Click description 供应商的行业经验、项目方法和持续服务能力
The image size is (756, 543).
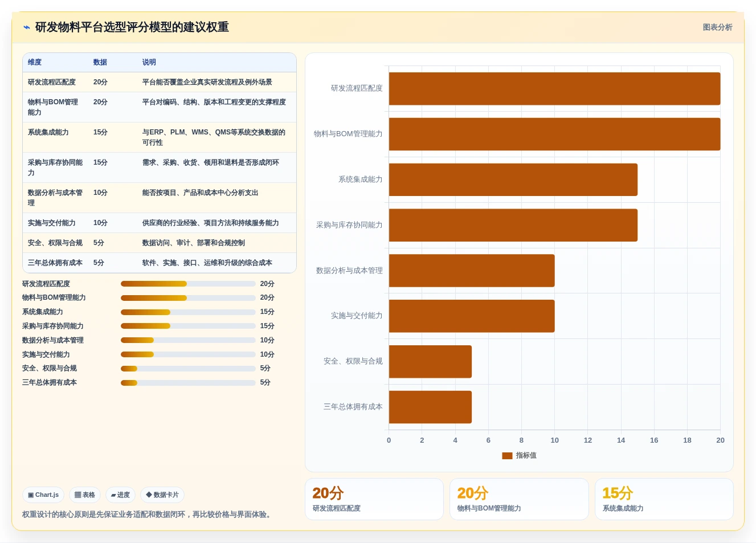[211, 223]
